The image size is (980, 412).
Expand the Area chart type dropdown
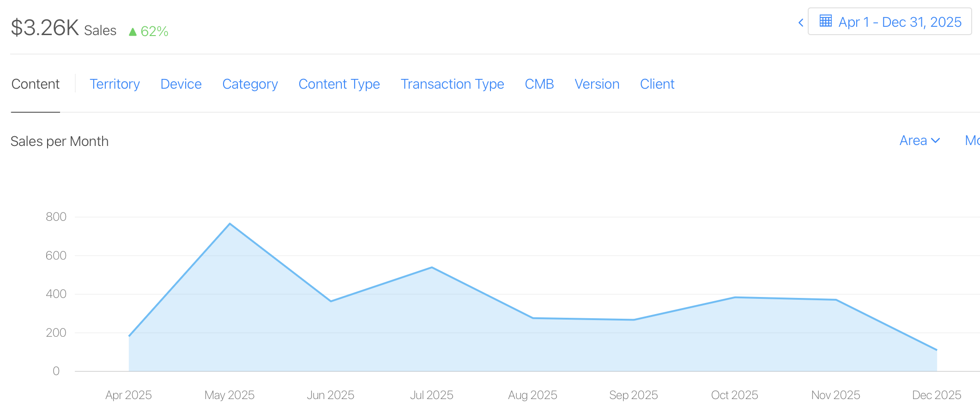[x=920, y=140]
